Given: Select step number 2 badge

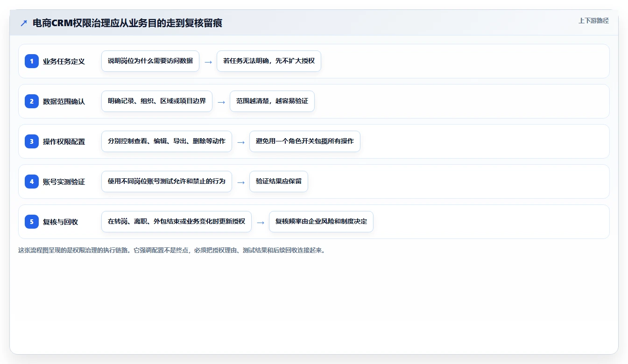Looking at the screenshot, I should click(32, 101).
